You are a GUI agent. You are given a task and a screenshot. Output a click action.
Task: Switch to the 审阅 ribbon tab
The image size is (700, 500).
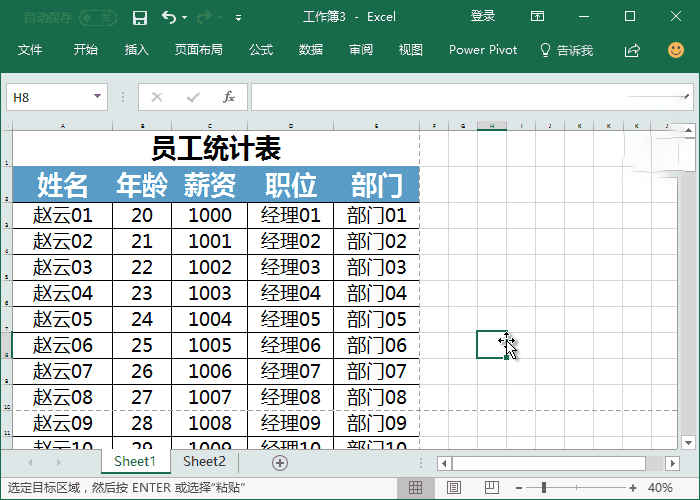pyautogui.click(x=361, y=50)
